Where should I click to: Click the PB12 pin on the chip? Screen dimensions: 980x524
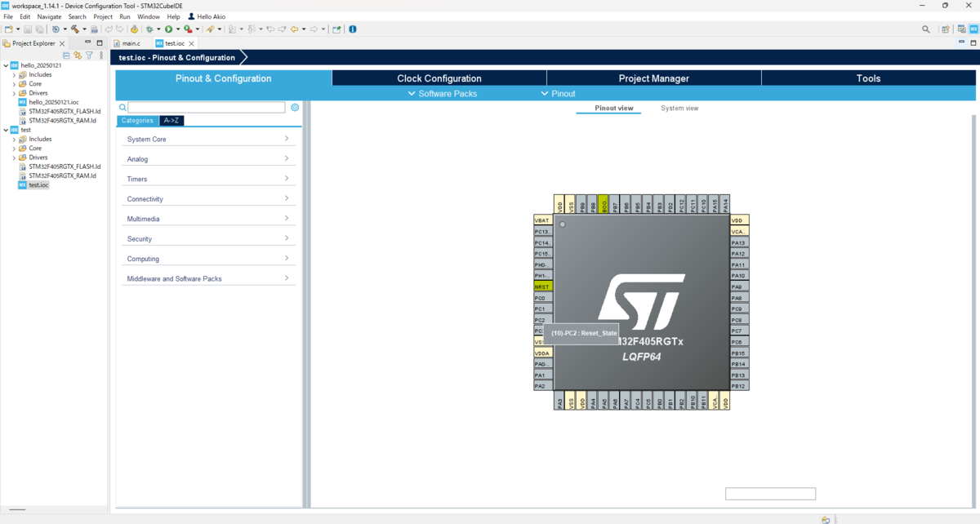(x=739, y=386)
